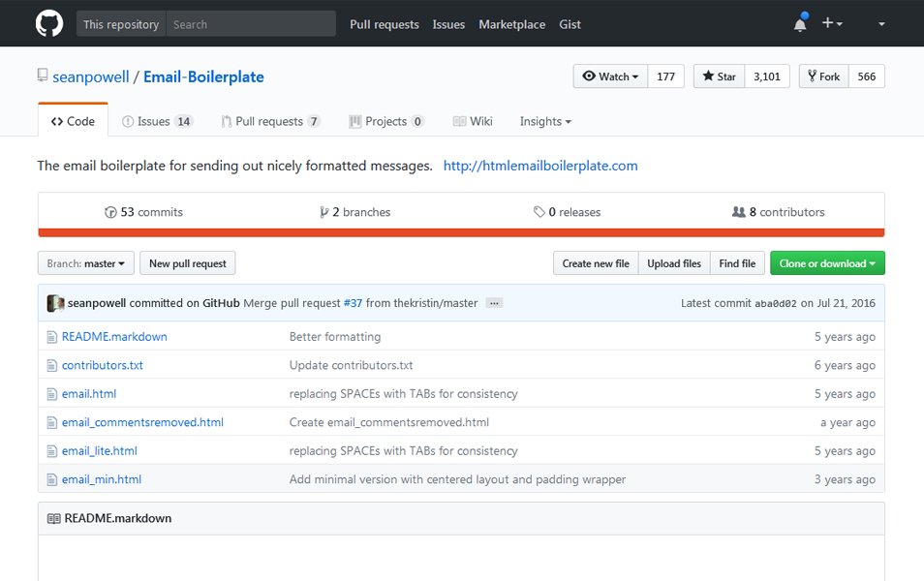Viewport: 924px width, 581px height.
Task: View the 53 commits history
Action: coord(143,212)
